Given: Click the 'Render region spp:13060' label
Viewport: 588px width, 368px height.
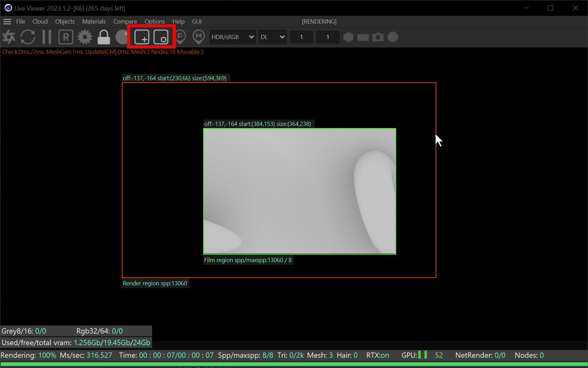Looking at the screenshot, I should click(155, 283).
